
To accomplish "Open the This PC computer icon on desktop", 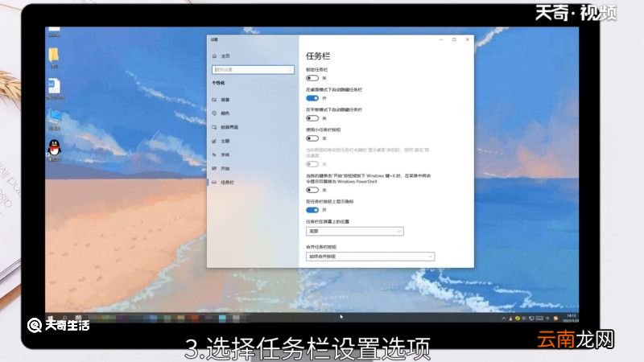I will [x=54, y=117].
